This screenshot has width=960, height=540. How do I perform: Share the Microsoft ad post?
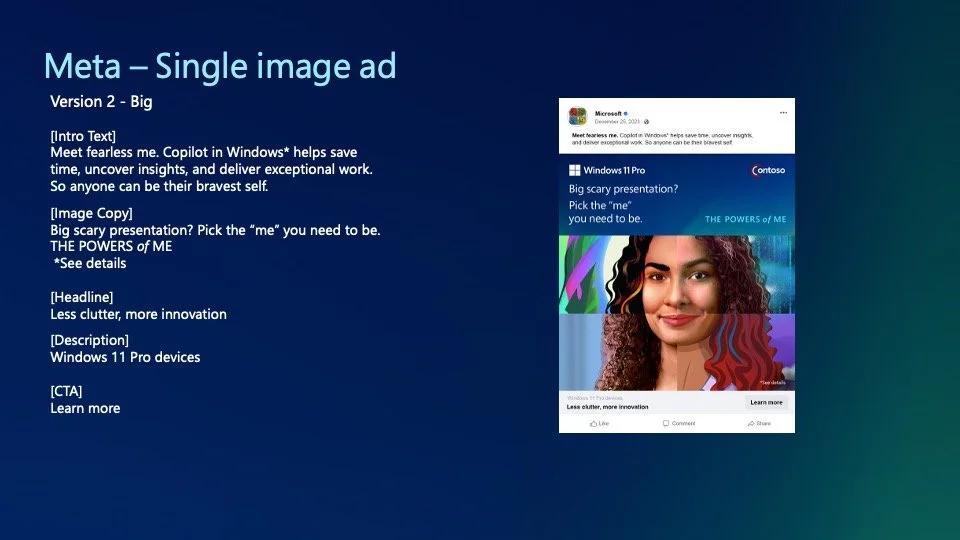click(x=759, y=424)
